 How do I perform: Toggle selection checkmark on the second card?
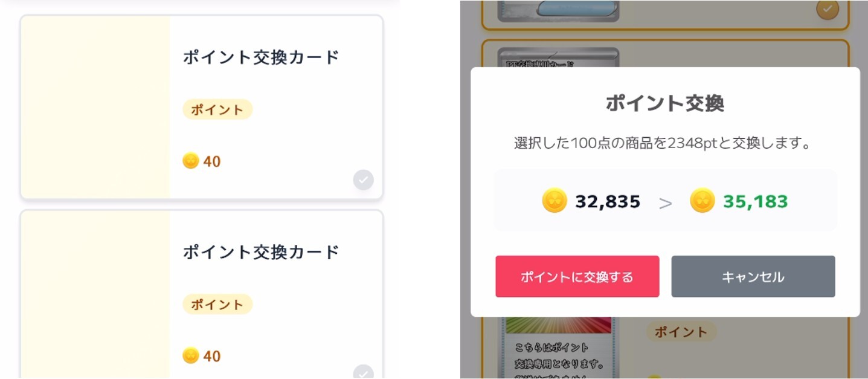[x=362, y=374]
